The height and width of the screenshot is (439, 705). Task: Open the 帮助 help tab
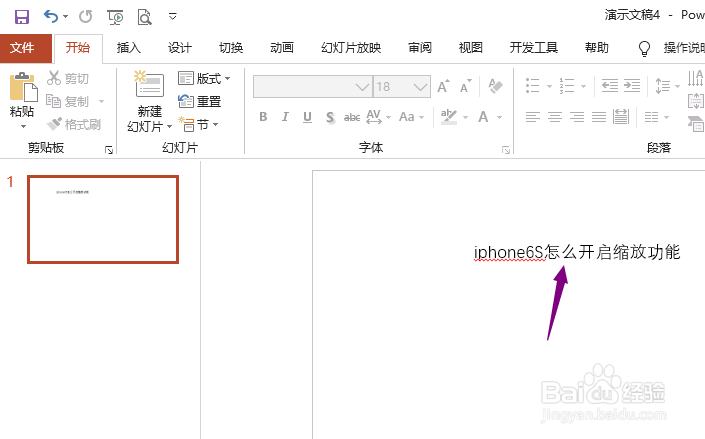click(597, 48)
